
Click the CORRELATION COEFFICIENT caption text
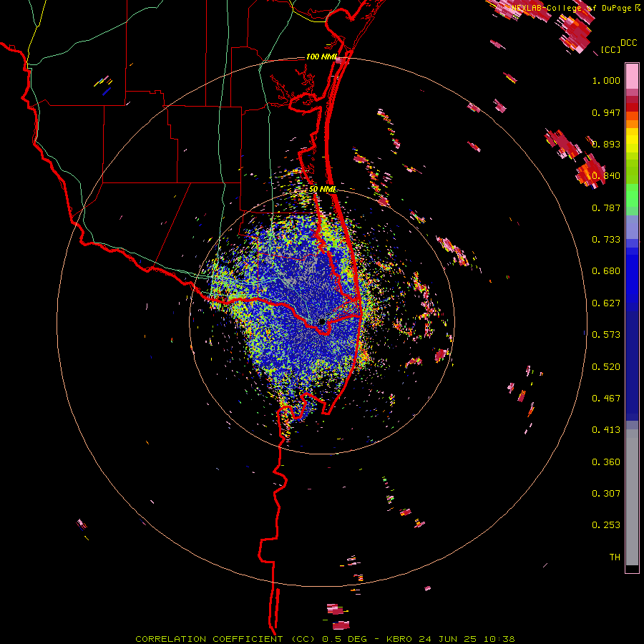[x=209, y=639]
